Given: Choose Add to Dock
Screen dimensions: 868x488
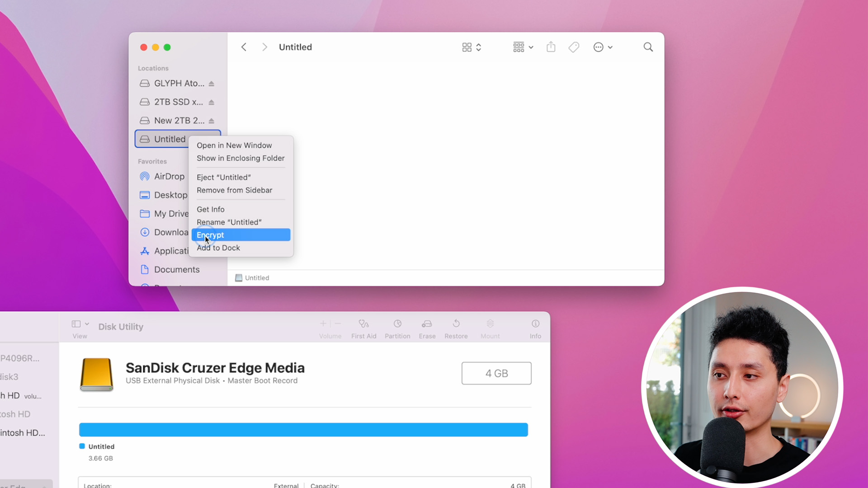Looking at the screenshot, I should point(241,248).
